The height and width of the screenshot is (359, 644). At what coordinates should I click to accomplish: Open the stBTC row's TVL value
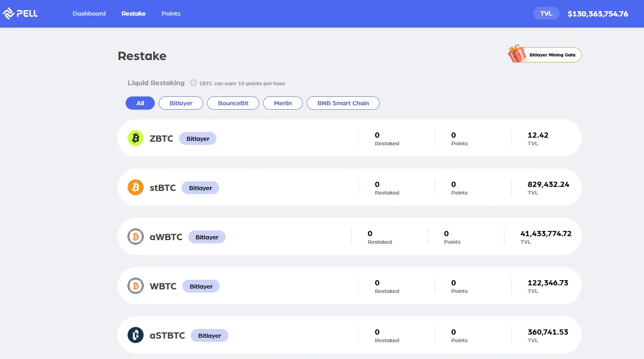(x=548, y=185)
